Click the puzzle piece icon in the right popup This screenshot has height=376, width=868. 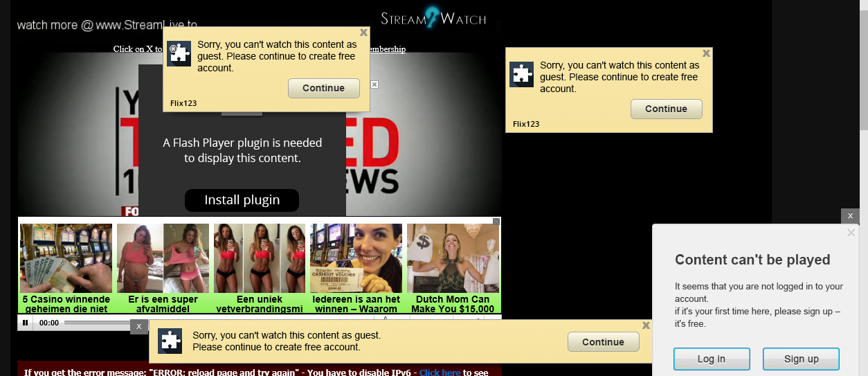pyautogui.click(x=521, y=74)
